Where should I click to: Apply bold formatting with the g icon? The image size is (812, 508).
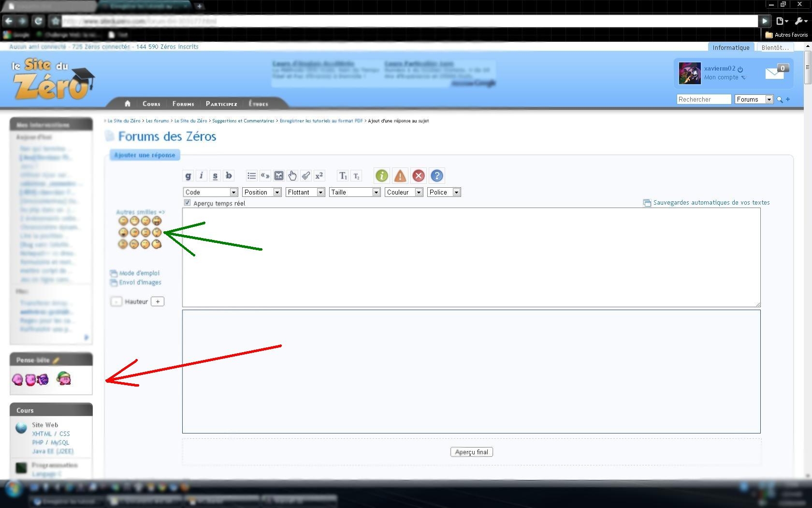tap(188, 176)
